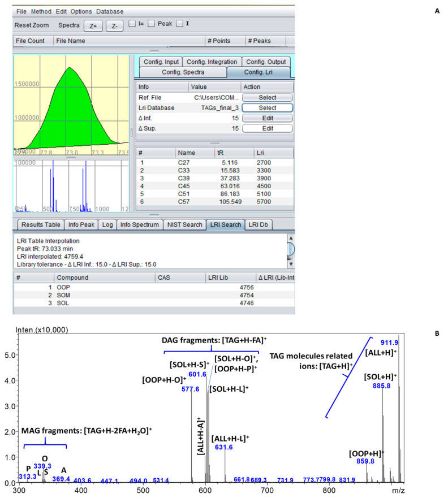This screenshot has width=448, height=498.
Task: Tick the bold I checkbox
Action: 180,24
